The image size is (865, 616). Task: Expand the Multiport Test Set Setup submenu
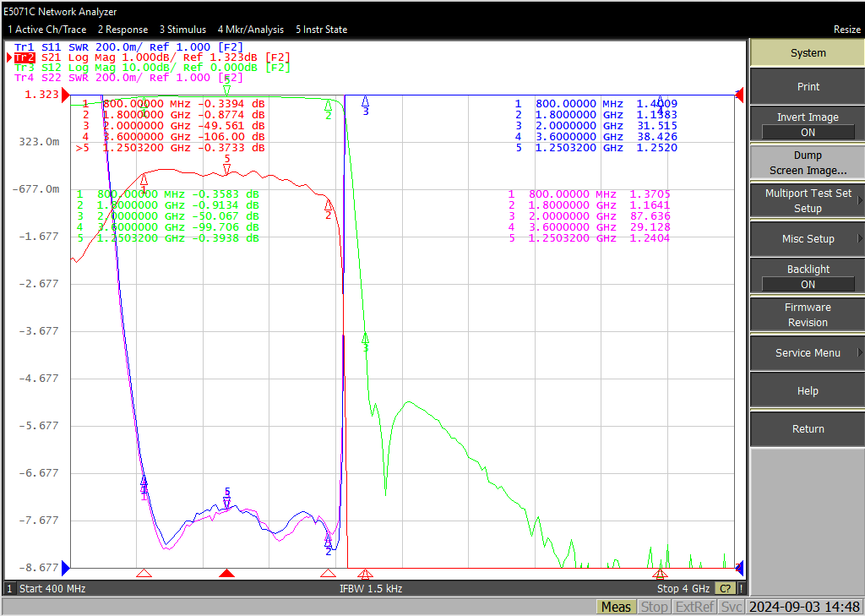(808, 201)
